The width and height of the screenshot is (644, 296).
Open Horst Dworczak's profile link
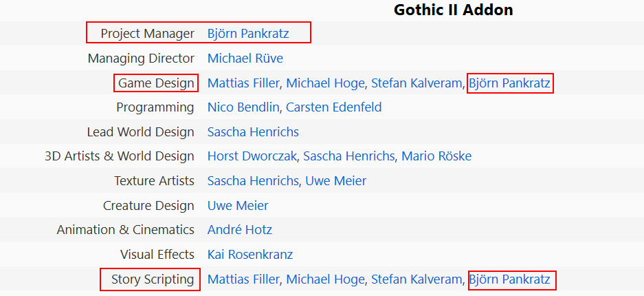pos(252,156)
